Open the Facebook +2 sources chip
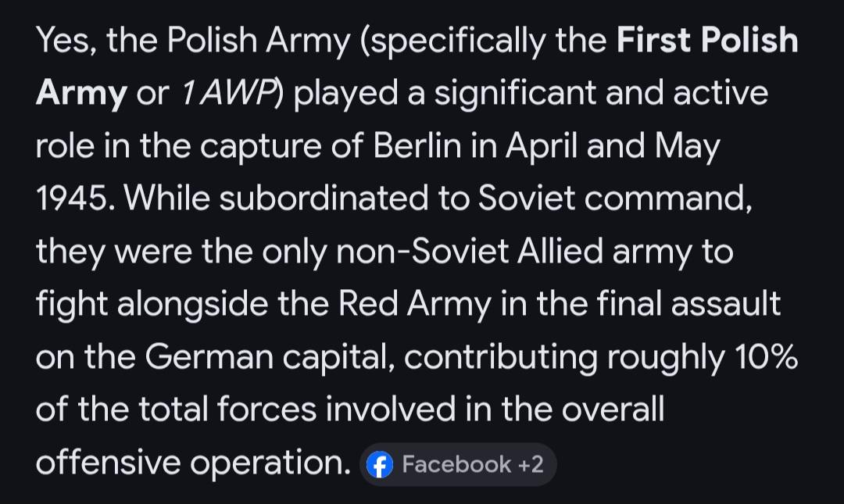The image size is (844, 504). point(457,465)
